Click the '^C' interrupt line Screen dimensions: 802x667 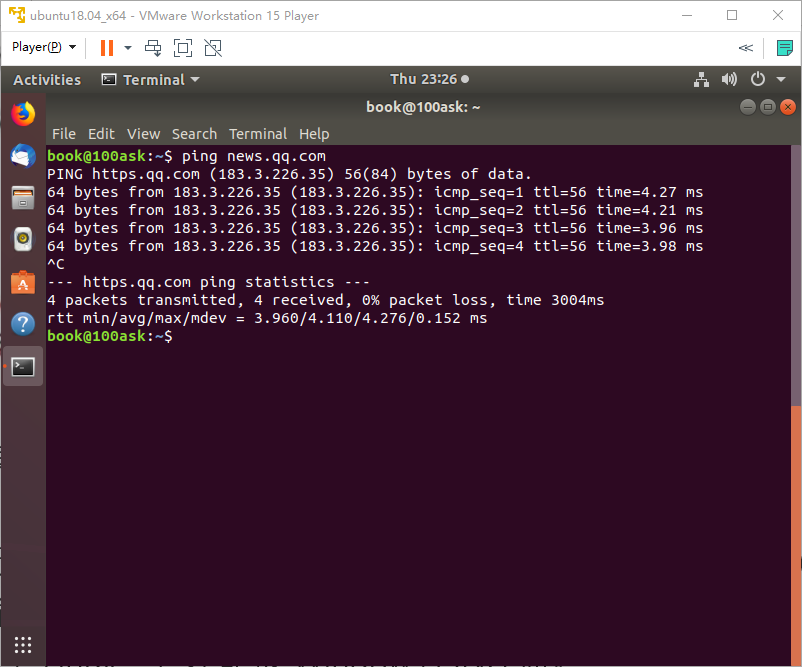click(x=56, y=264)
